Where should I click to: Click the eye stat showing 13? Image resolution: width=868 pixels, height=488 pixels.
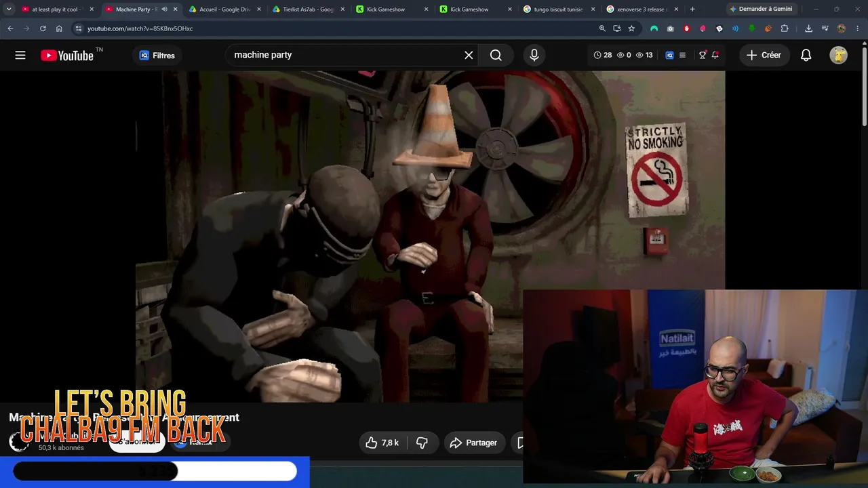click(x=644, y=56)
